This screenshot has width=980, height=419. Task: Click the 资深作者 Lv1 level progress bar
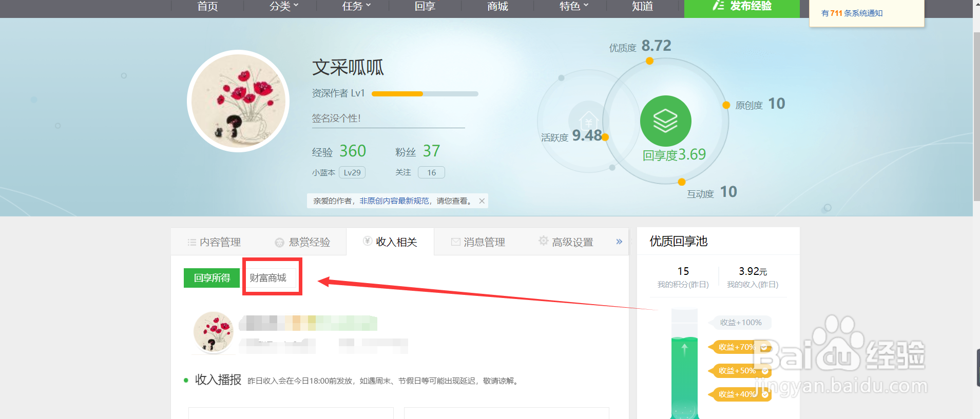(x=425, y=94)
